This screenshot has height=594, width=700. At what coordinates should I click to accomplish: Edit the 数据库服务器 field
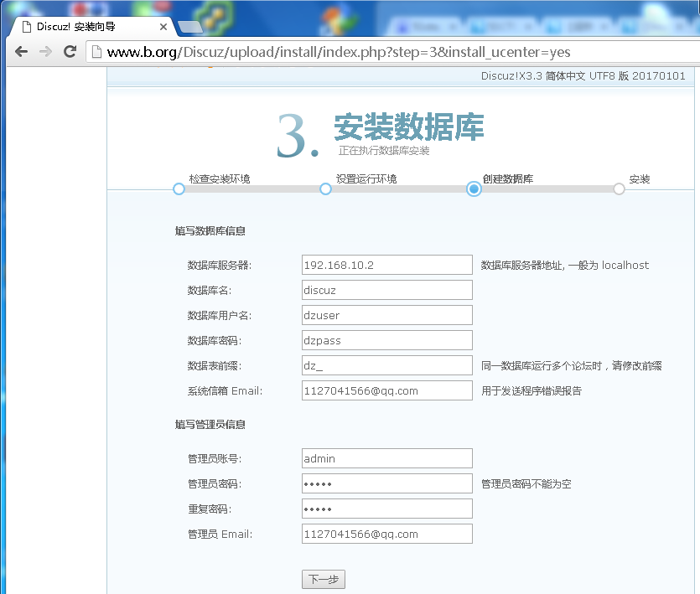coord(387,265)
